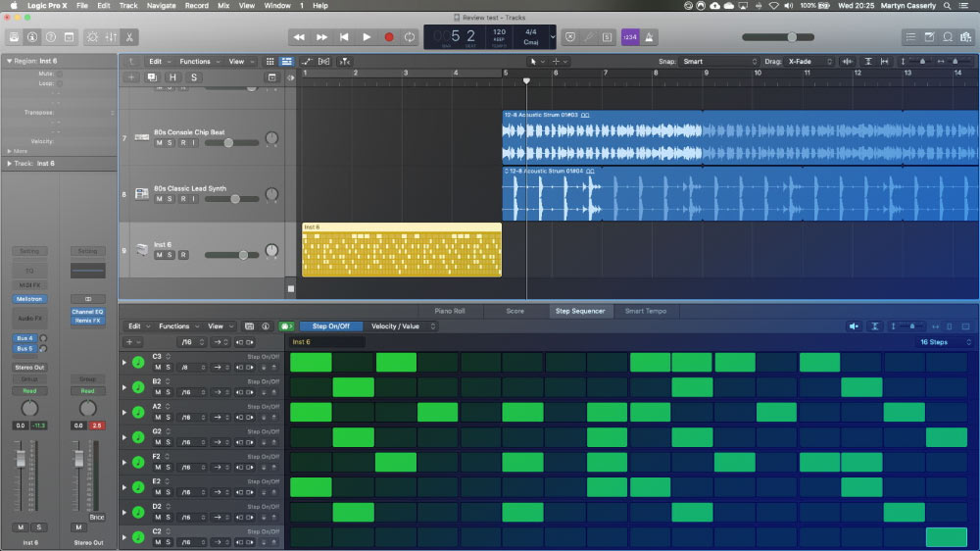Open the Note Pads icon

pyautogui.click(x=929, y=37)
